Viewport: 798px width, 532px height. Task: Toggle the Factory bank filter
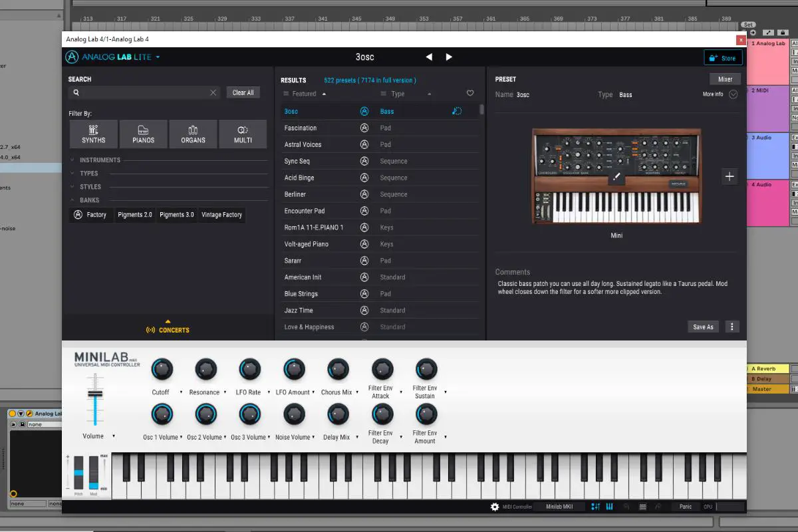click(x=91, y=214)
